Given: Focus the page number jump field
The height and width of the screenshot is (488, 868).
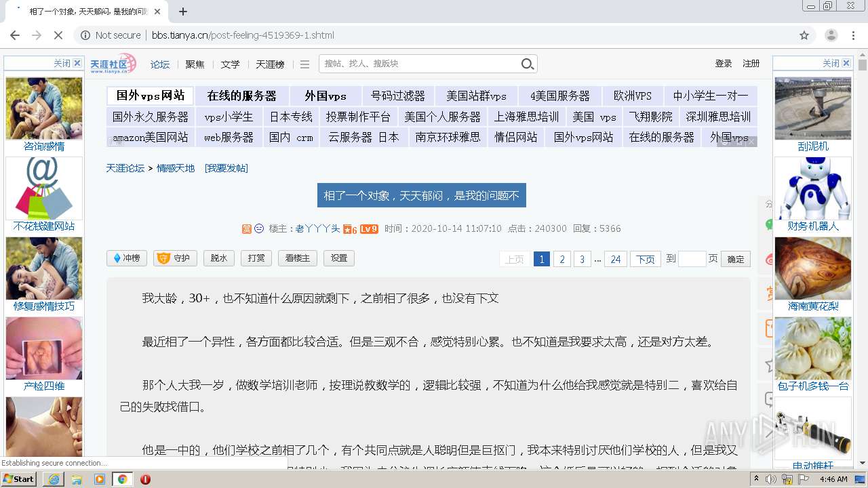Looking at the screenshot, I should (x=692, y=259).
